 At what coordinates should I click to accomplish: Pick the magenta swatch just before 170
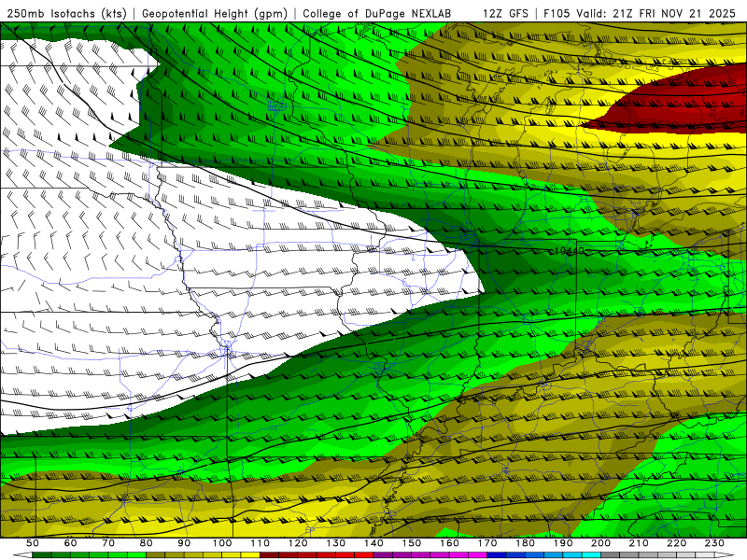tap(477, 554)
